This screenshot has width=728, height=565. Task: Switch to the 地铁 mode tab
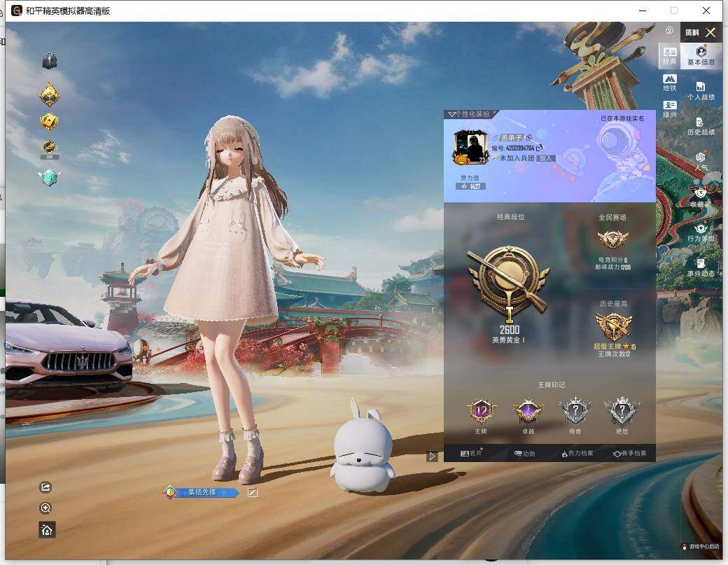coord(669,83)
